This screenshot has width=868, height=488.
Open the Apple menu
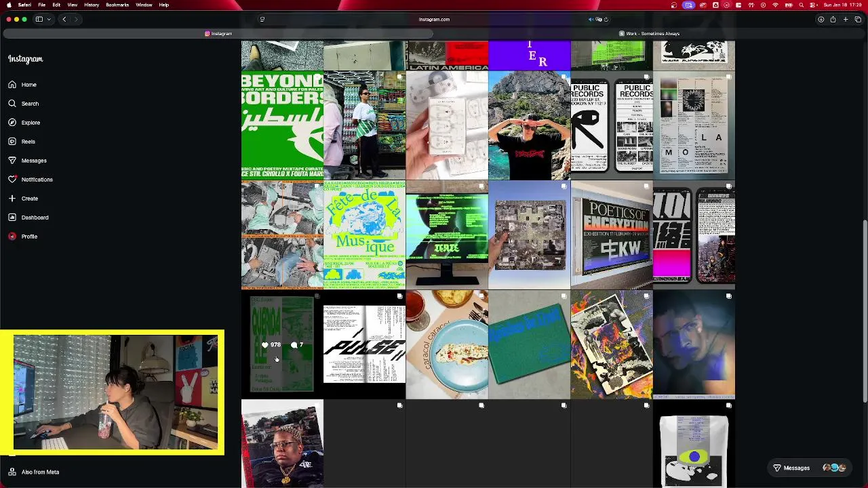pos(9,5)
